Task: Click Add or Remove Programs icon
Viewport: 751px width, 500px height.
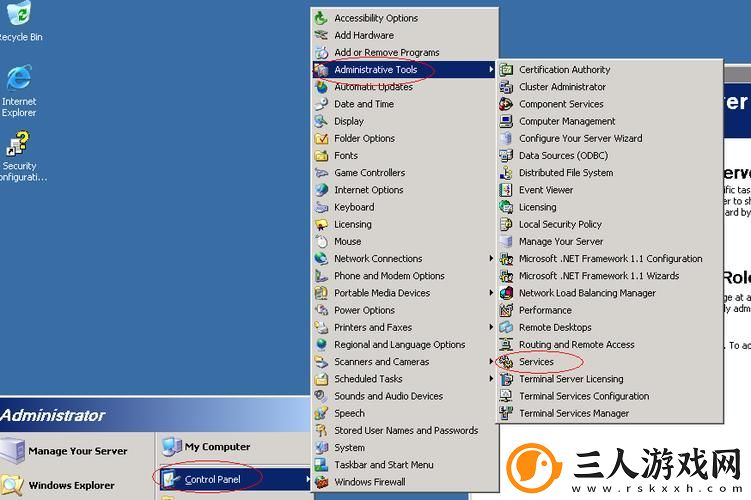Action: [x=321, y=53]
